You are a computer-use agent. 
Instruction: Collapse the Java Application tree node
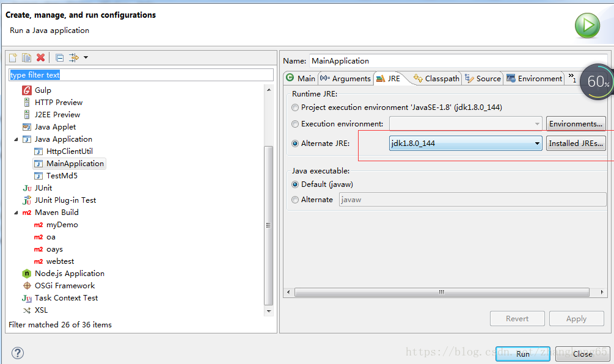[x=16, y=139]
